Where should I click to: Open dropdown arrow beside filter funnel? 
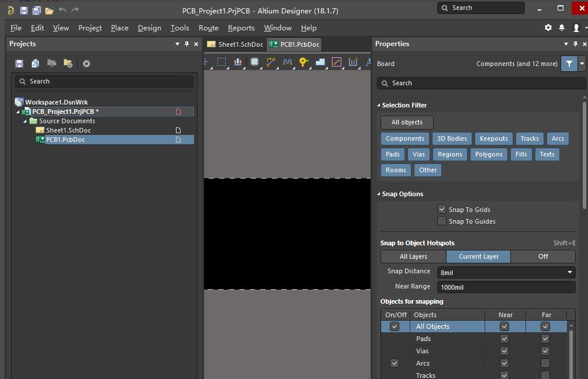click(x=582, y=64)
